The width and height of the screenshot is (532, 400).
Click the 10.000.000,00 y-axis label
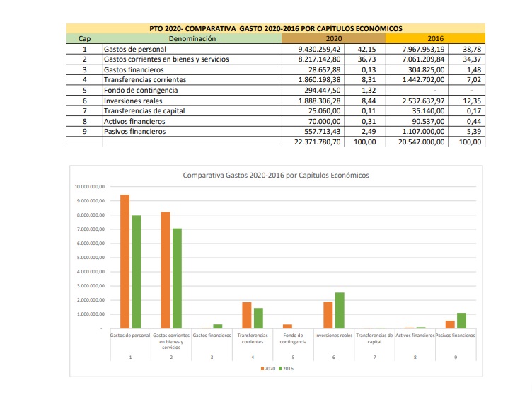pos(89,187)
